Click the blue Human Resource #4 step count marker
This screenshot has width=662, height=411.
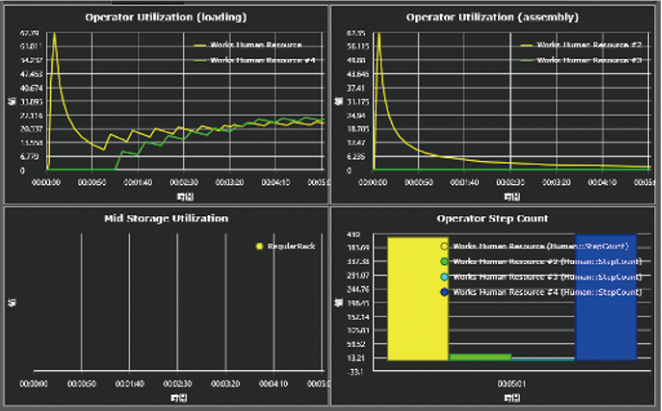tap(446, 291)
